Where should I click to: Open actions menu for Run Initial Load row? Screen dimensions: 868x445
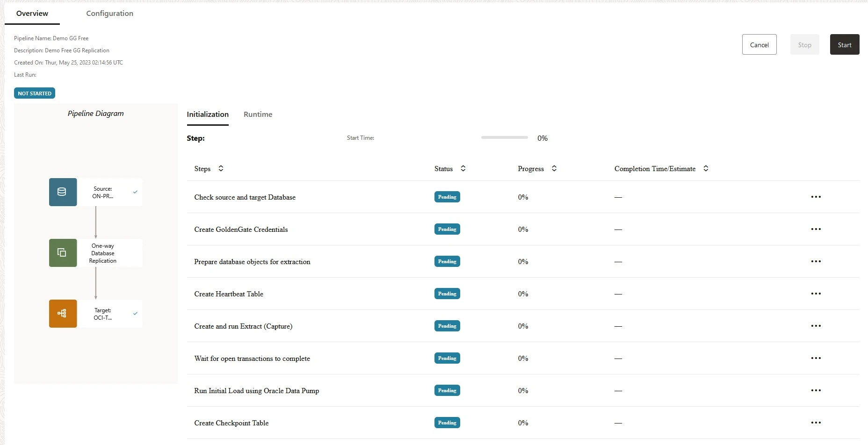816,390
